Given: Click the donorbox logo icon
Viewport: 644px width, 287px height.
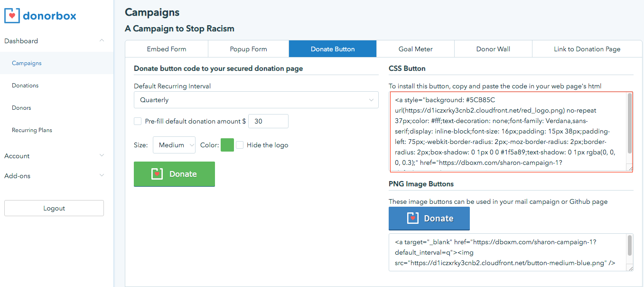Looking at the screenshot, I should 11,15.
